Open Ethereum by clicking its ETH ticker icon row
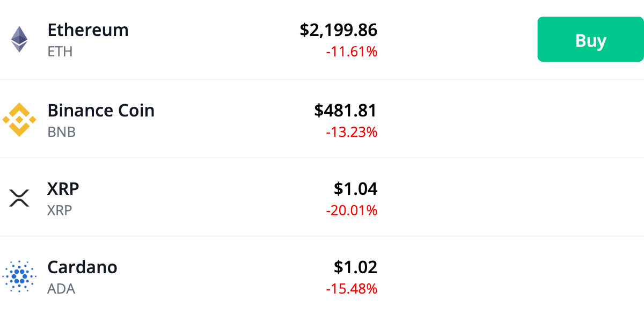This screenshot has width=644, height=314. pos(60,52)
